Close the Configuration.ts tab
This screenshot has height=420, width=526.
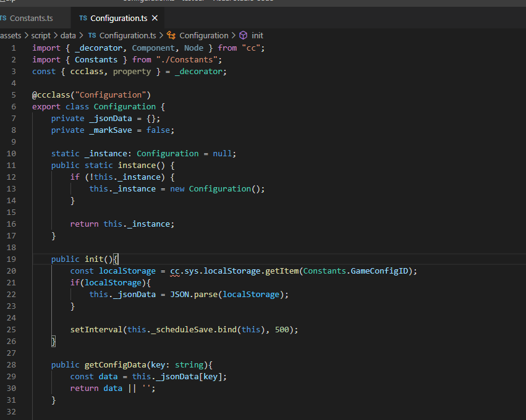tap(155, 18)
